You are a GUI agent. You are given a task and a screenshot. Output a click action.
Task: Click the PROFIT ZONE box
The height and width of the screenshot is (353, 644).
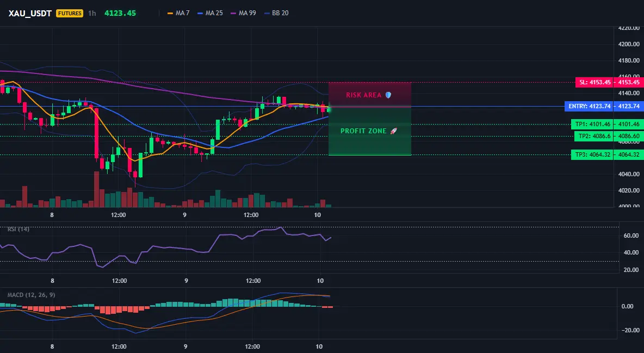coord(370,131)
